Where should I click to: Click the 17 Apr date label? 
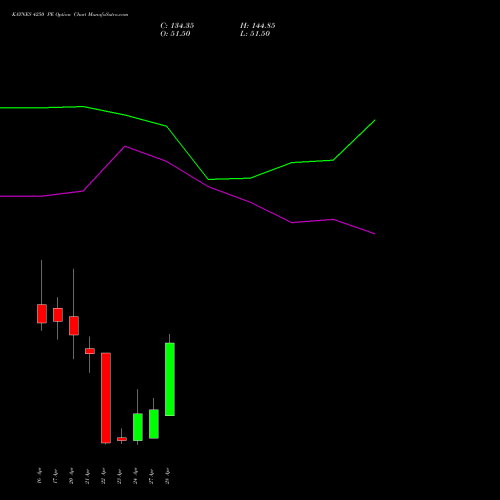click(56, 476)
